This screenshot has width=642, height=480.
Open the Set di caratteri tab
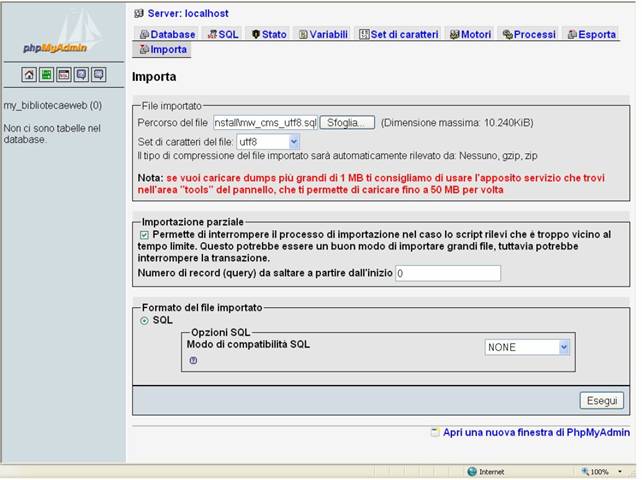399,34
